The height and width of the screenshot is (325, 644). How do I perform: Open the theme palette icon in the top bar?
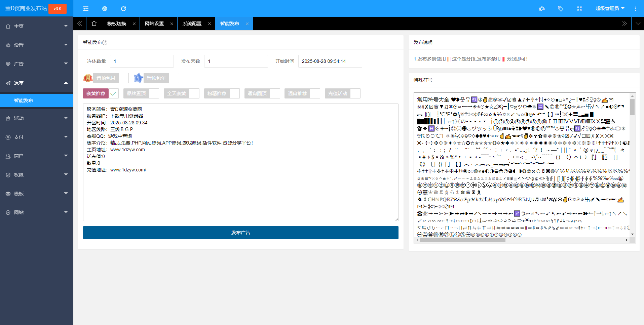[542, 8]
